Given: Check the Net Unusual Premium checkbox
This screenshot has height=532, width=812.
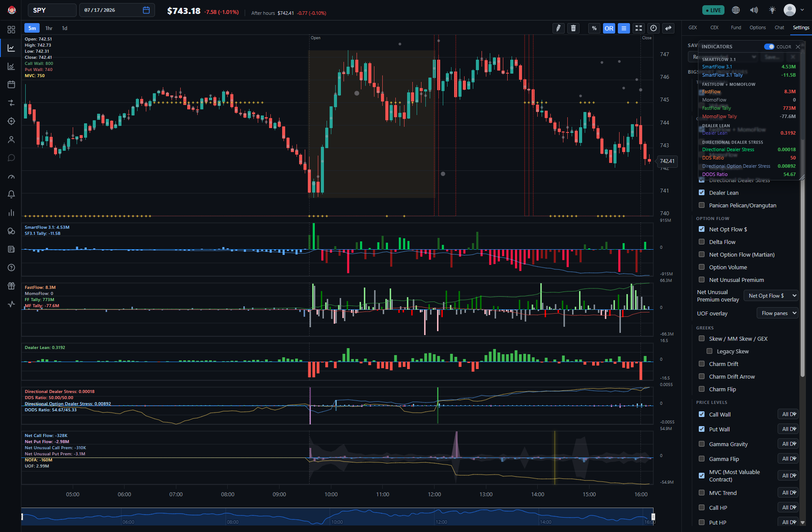Looking at the screenshot, I should click(x=701, y=280).
